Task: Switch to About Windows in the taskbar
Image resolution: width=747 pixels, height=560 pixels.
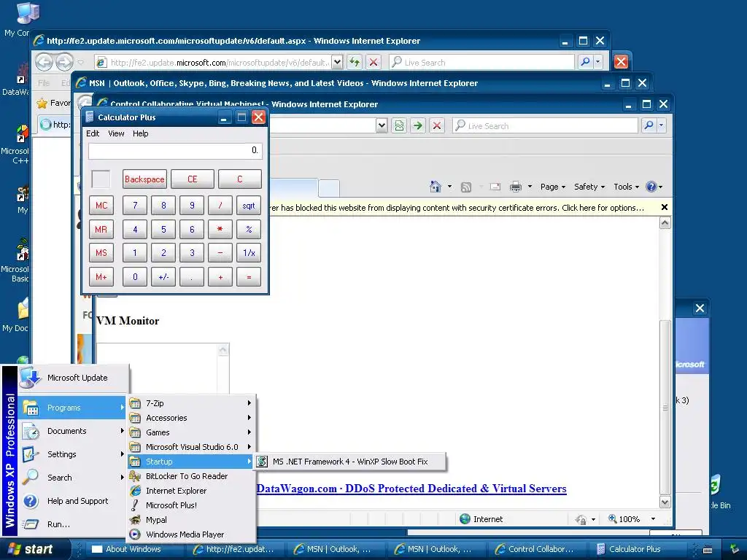Action: pos(133,549)
